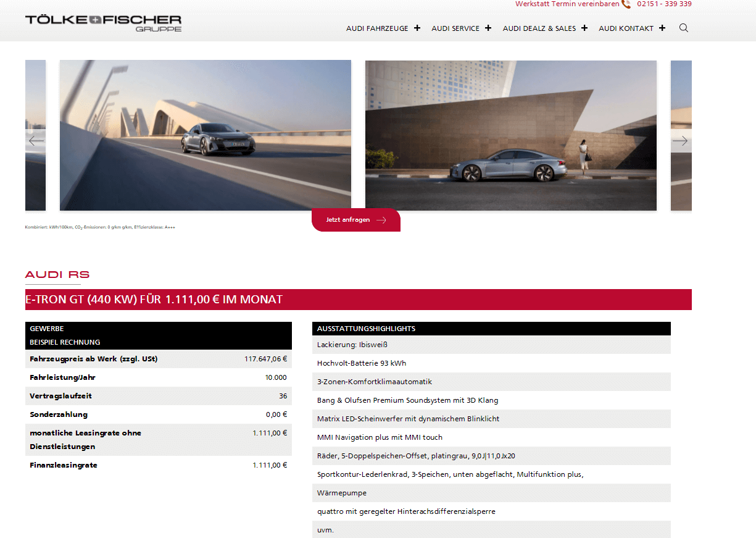Click the Hochvolt-Batterie 93 kWh row
756x538 pixels.
[491, 363]
